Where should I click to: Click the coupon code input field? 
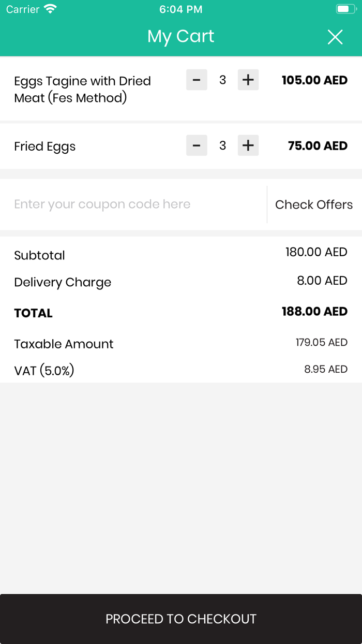(x=134, y=204)
